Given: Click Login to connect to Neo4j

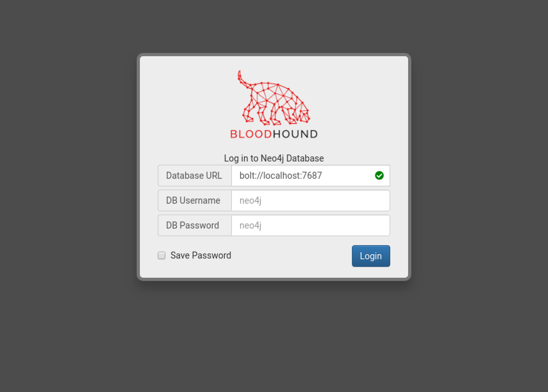Looking at the screenshot, I should (x=371, y=256).
